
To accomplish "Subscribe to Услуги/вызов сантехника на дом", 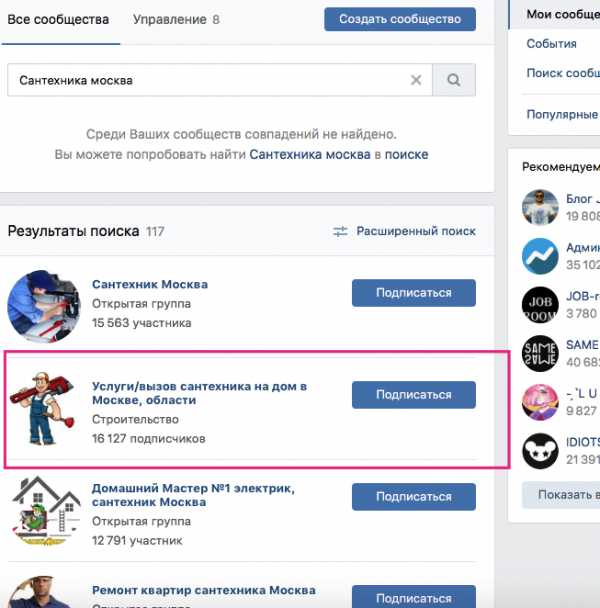I will 414,395.
